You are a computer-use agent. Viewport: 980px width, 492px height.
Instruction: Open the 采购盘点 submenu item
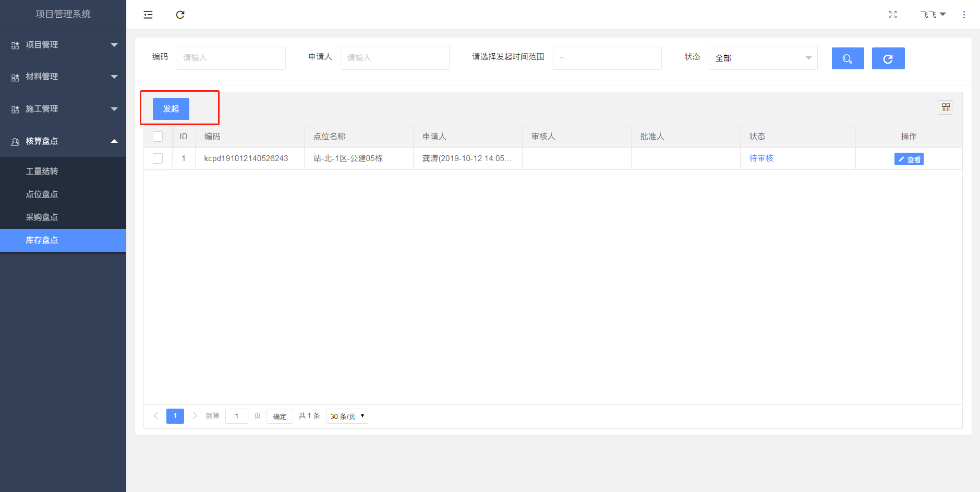[63, 217]
